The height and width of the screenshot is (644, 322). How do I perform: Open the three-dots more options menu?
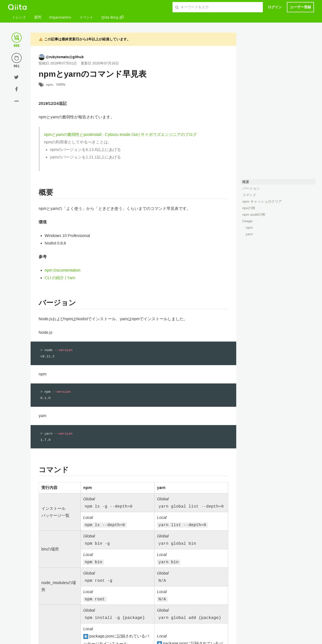coord(16,101)
